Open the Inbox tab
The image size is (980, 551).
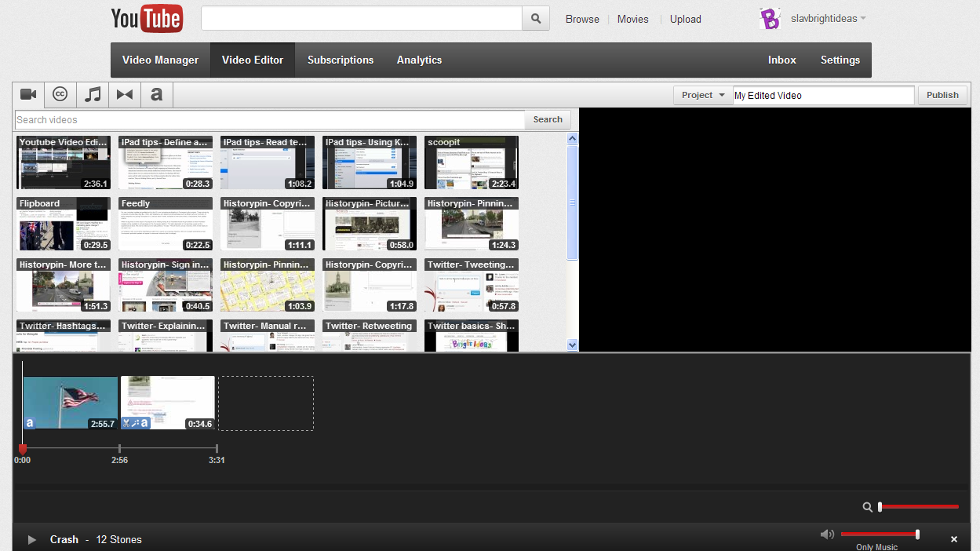tap(782, 60)
